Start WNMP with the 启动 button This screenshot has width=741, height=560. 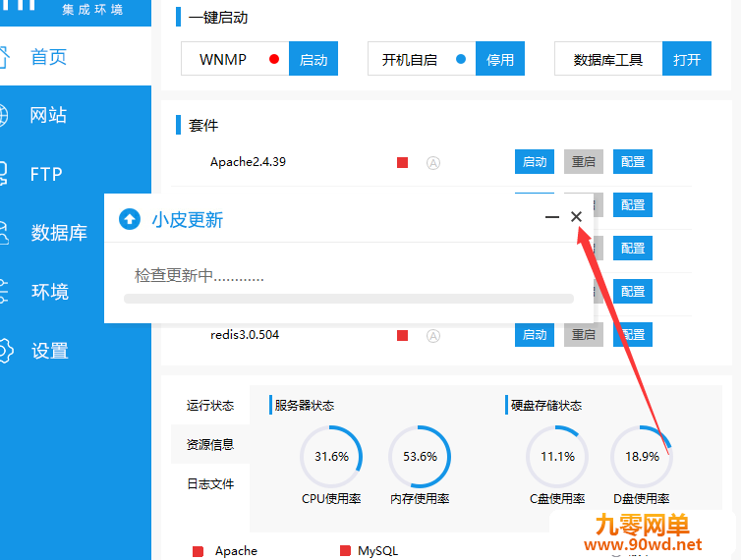tap(313, 59)
